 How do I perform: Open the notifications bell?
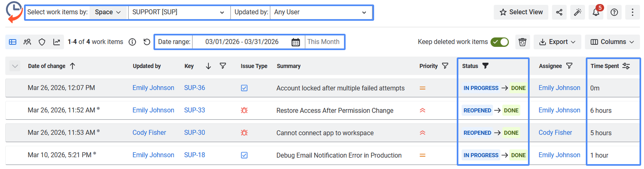click(x=596, y=12)
